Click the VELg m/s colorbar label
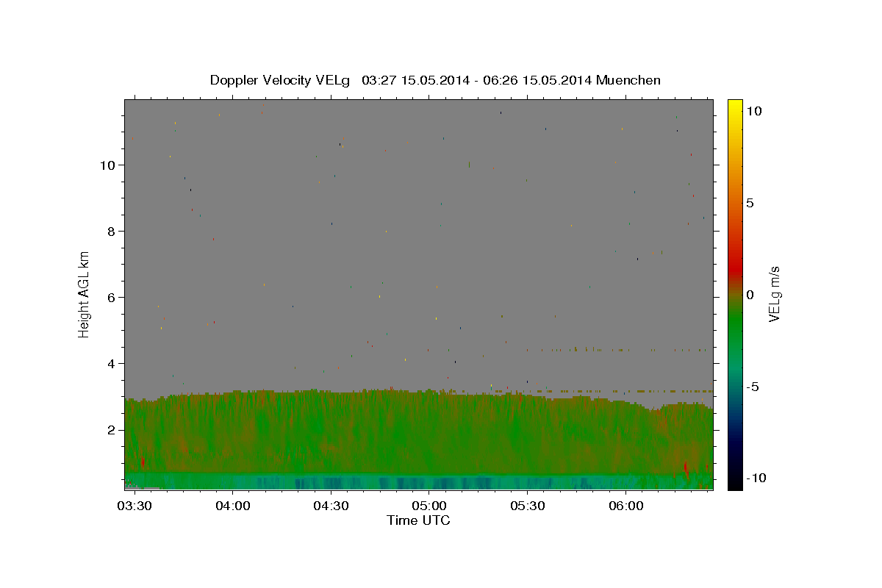Viewport: 882px width, 588px height. 774,294
